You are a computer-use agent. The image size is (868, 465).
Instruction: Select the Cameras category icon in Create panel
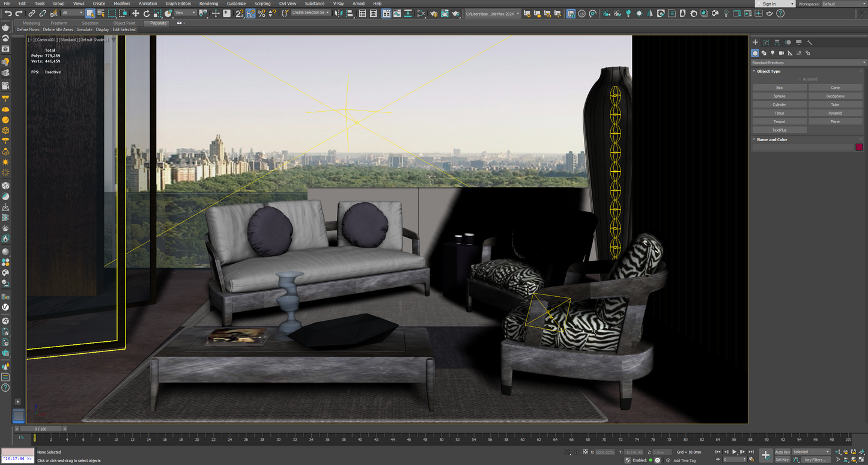[x=781, y=53]
